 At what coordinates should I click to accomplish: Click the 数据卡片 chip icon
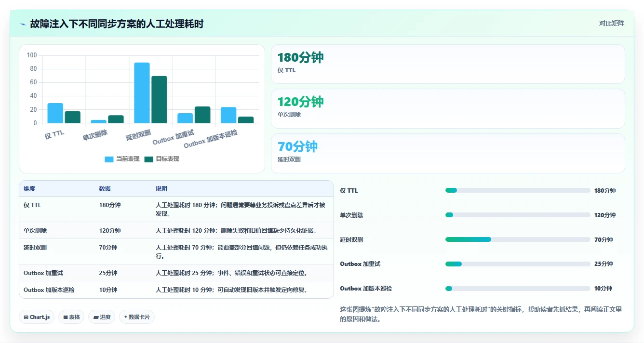click(x=126, y=317)
